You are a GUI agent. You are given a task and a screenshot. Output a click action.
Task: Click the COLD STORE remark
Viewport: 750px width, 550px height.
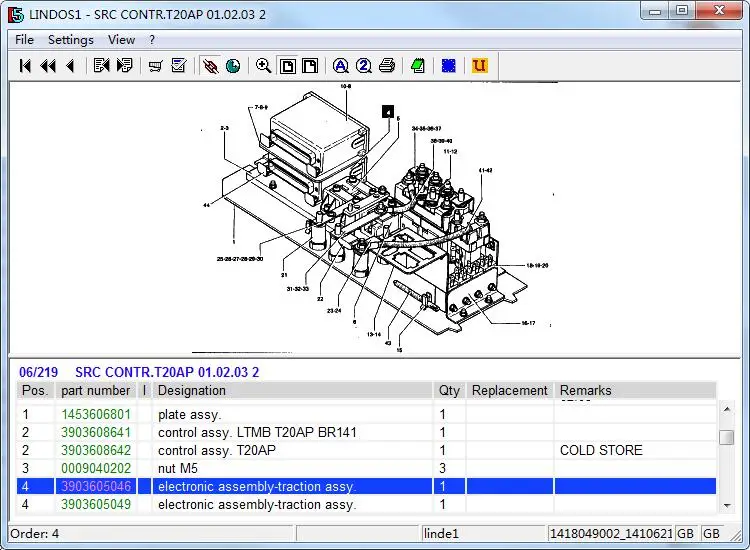pos(601,450)
